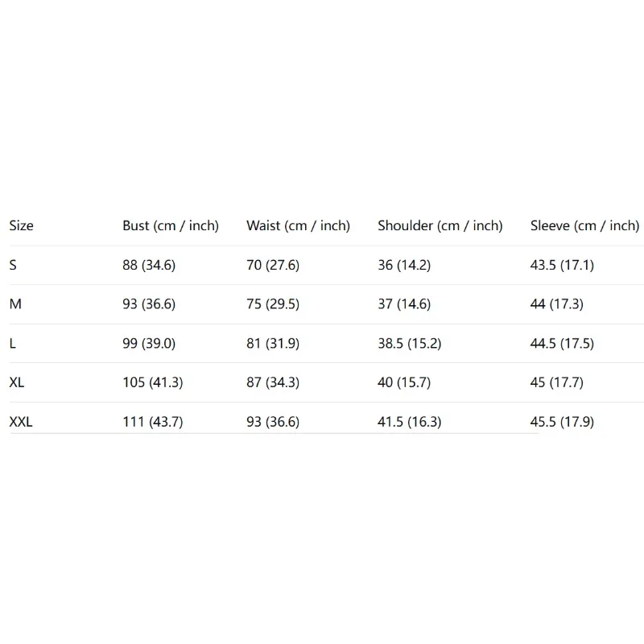Click bust value 105 (41.3)
The height and width of the screenshot is (644, 644).
pos(153,382)
